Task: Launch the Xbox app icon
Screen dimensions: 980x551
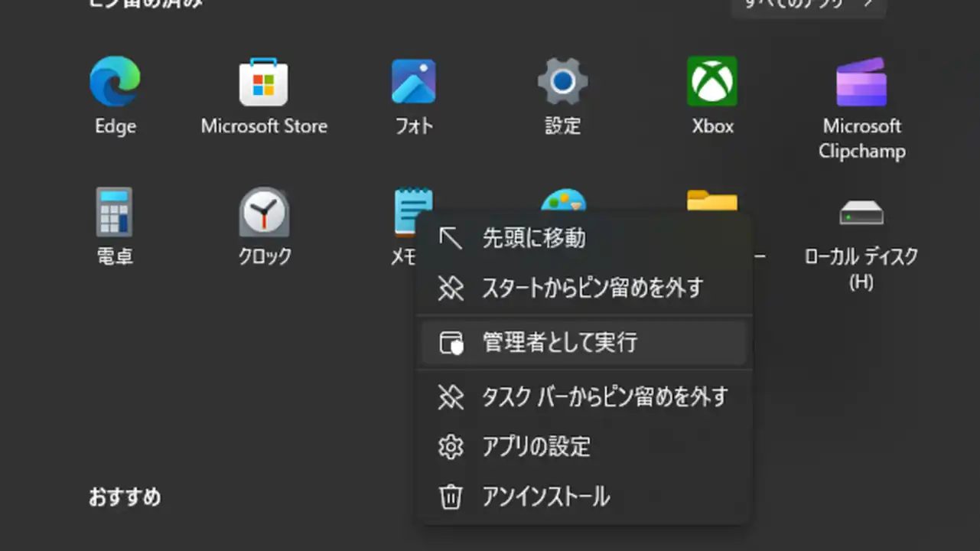Action: click(x=712, y=81)
